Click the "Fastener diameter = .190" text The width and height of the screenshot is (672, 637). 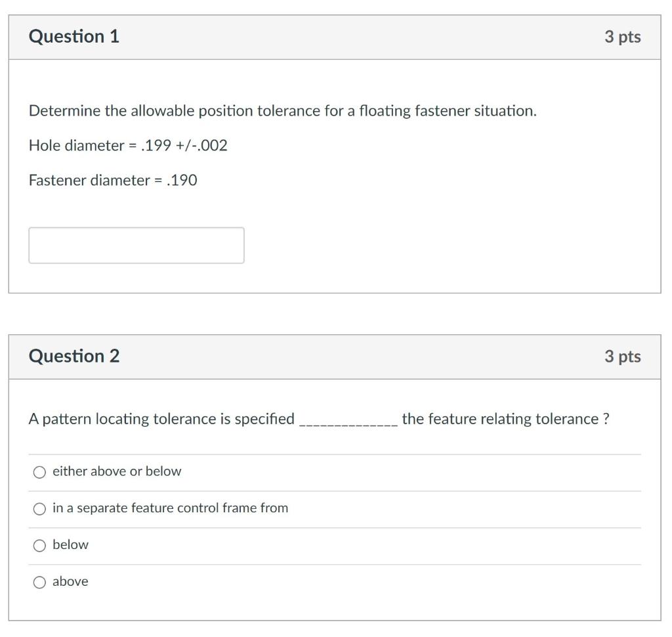point(114,180)
